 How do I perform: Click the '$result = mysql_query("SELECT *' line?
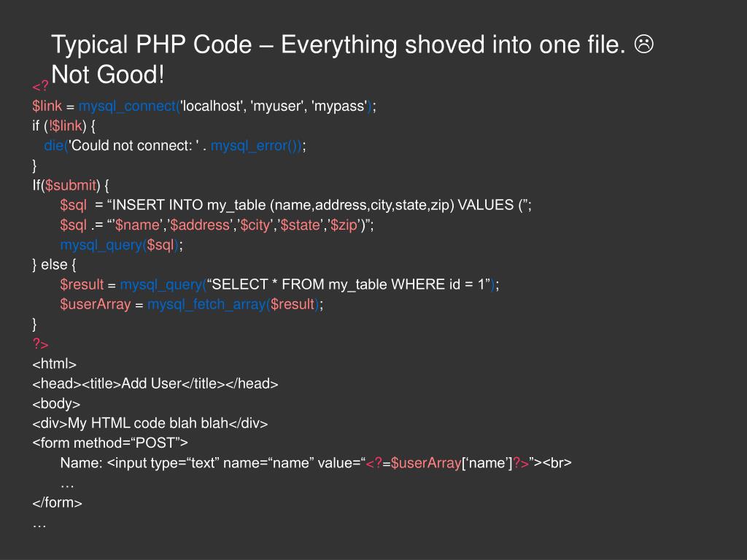point(279,285)
